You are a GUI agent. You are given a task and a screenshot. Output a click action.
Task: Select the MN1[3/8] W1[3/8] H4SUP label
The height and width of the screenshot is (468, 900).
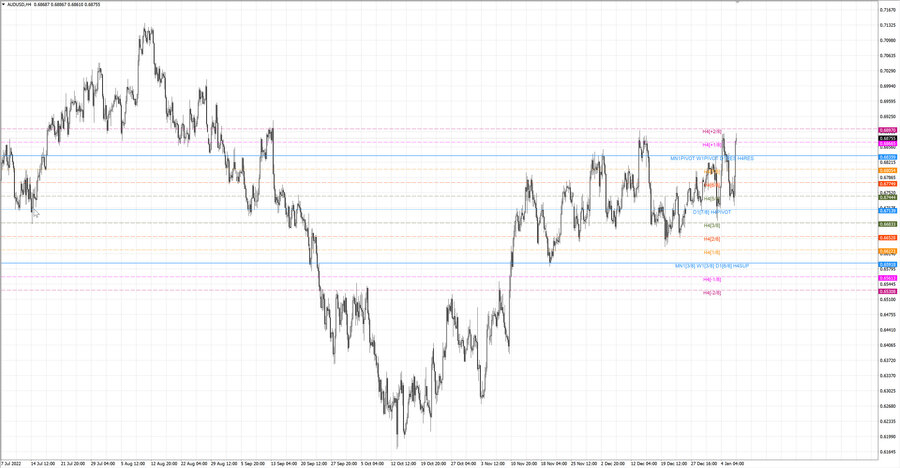click(712, 266)
